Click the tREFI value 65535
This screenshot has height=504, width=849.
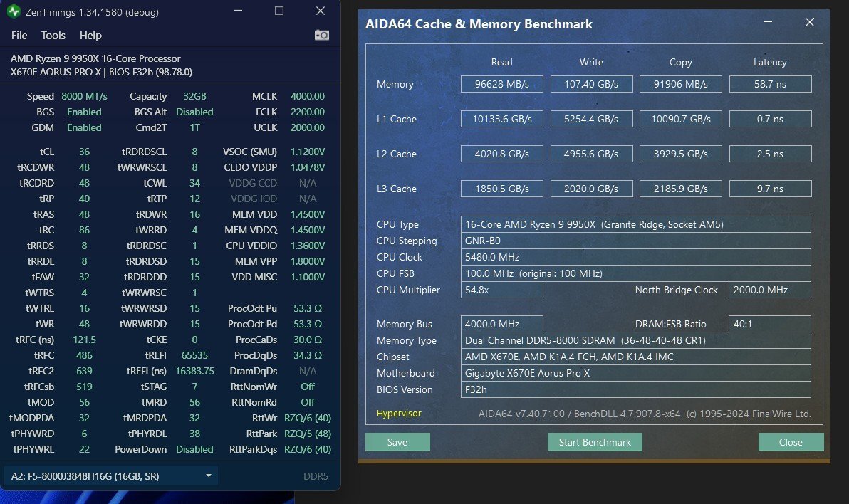coord(194,355)
